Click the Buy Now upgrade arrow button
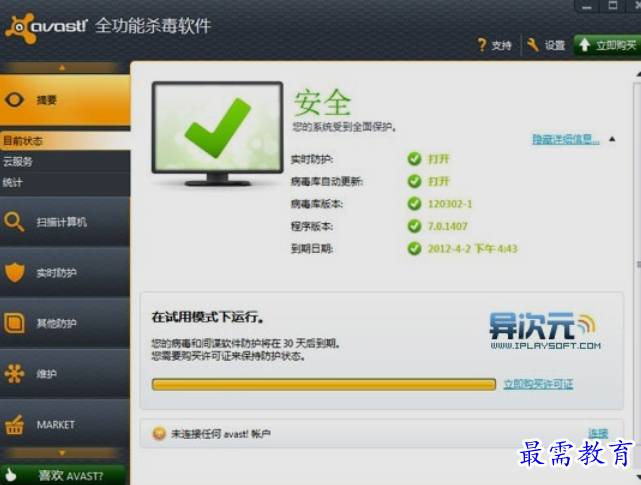Viewport: 641px width, 485px height. [607, 45]
